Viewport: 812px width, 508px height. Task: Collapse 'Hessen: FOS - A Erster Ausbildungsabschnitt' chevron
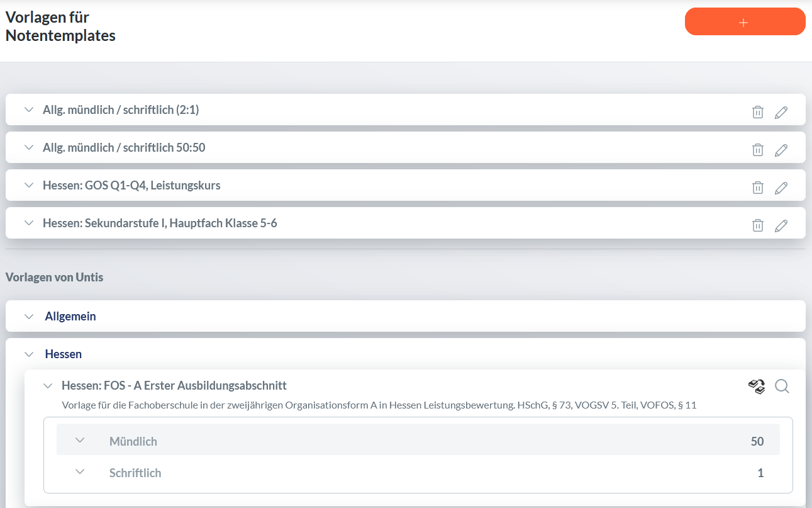tap(48, 385)
